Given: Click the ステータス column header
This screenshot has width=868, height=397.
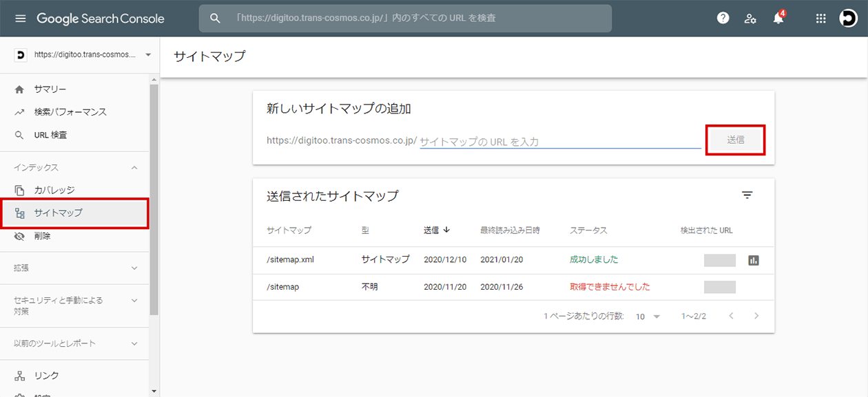Looking at the screenshot, I should (588, 230).
